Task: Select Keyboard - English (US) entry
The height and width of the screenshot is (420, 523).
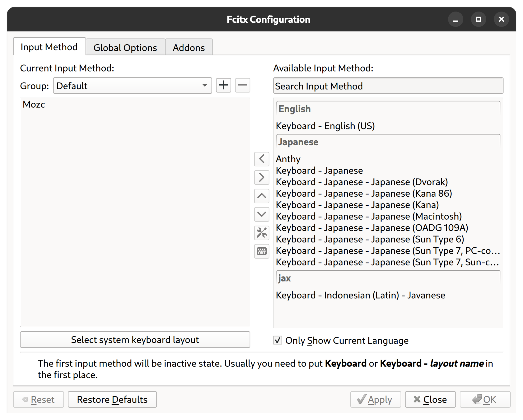Action: pos(388,126)
